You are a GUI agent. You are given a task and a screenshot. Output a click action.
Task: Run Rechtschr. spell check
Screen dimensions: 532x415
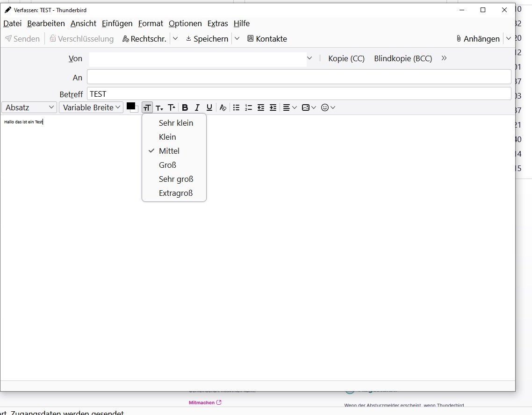(144, 39)
